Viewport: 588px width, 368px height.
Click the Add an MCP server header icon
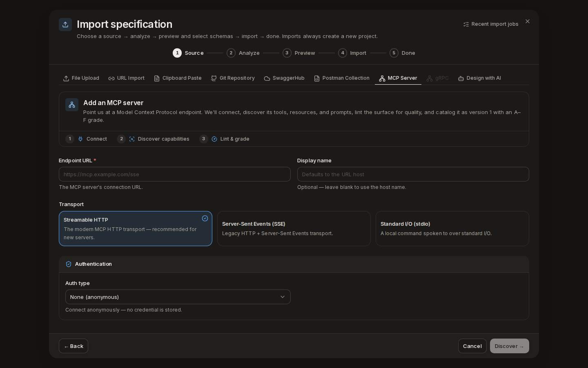click(x=72, y=105)
